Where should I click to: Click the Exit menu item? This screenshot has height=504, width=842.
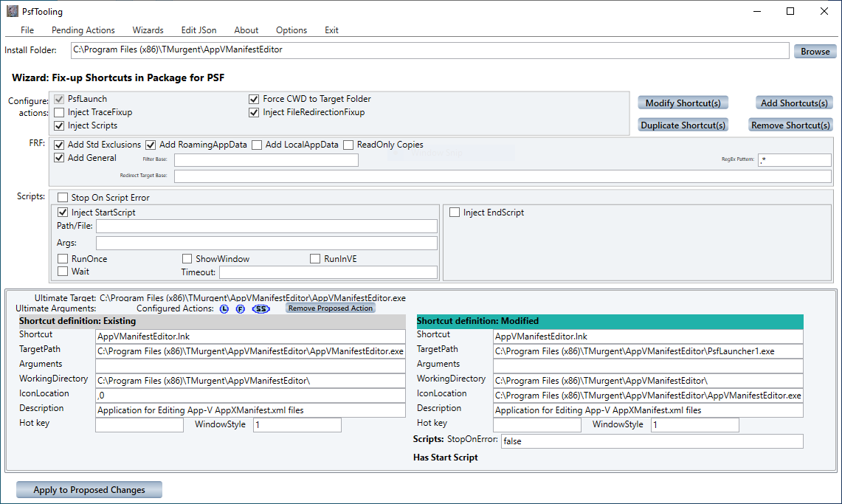click(x=331, y=30)
